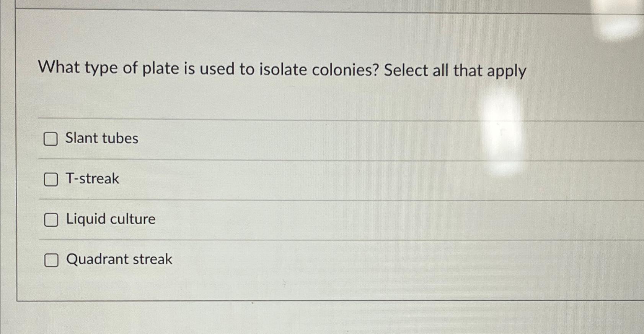Click the Slant tubes label text
Viewport: 644px width, 334px height.
(102, 139)
